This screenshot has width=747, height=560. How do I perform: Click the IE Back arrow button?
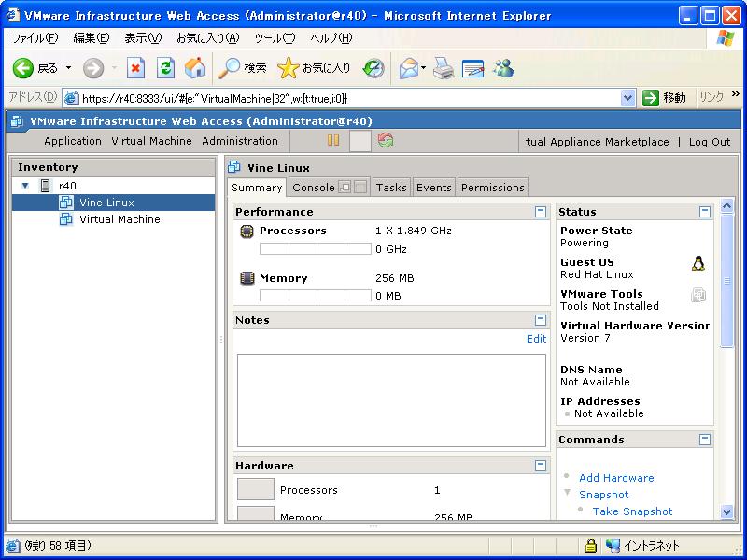click(x=22, y=68)
